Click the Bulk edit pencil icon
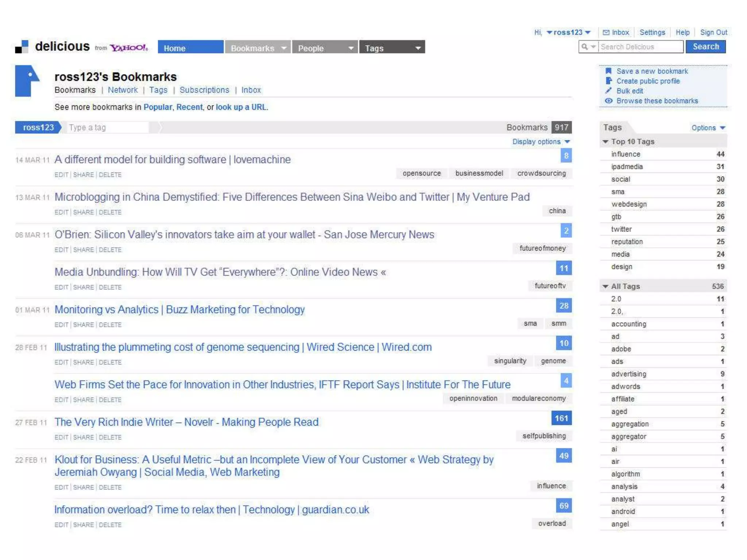The height and width of the screenshot is (560, 747). pos(608,91)
